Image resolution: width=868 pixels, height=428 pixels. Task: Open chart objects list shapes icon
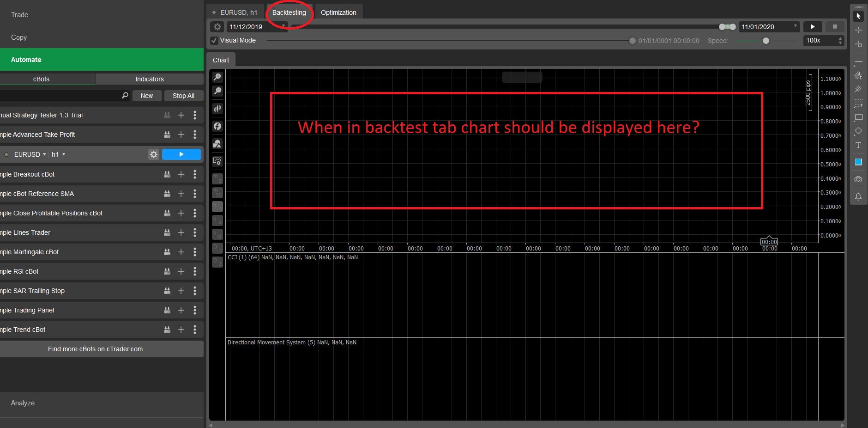217,144
